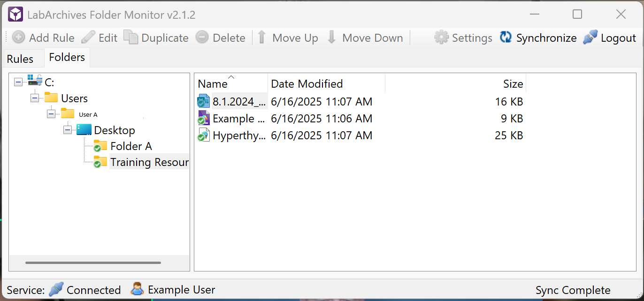Collapse the Desktop tree node

pyautogui.click(x=67, y=130)
